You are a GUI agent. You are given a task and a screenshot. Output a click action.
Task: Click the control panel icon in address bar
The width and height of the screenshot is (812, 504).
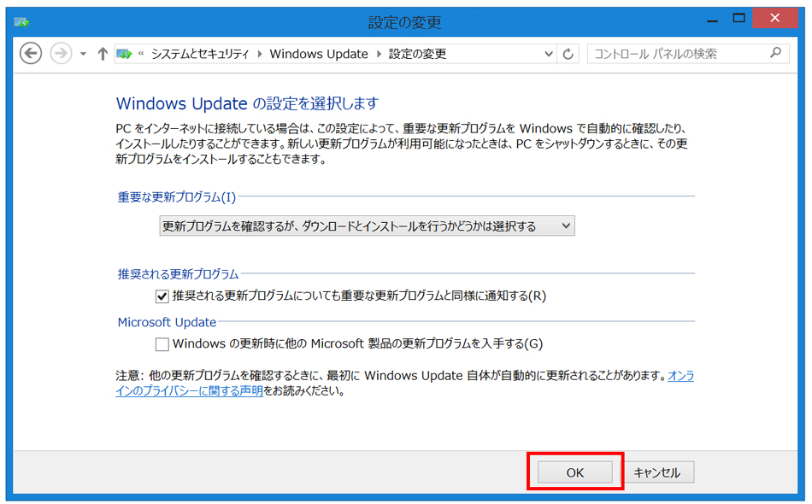click(x=124, y=54)
